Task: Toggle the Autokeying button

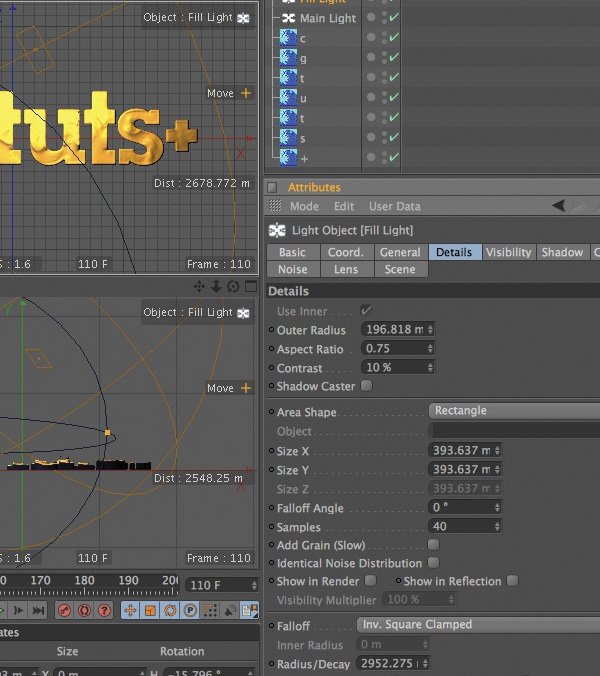Action: point(84,610)
